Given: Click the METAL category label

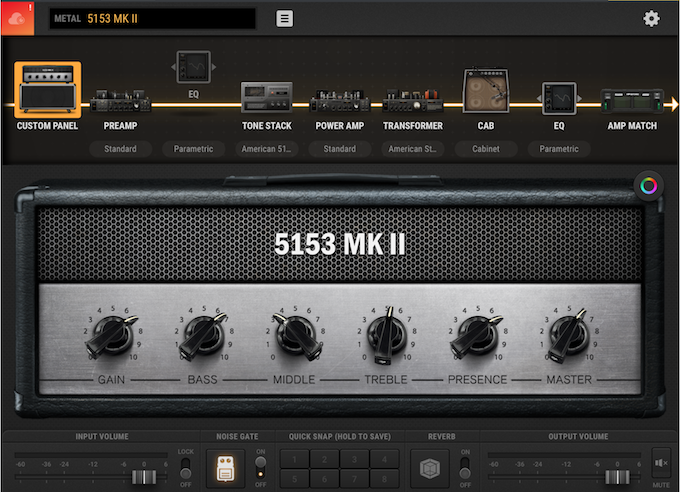Looking at the screenshot, I should click(68, 19).
